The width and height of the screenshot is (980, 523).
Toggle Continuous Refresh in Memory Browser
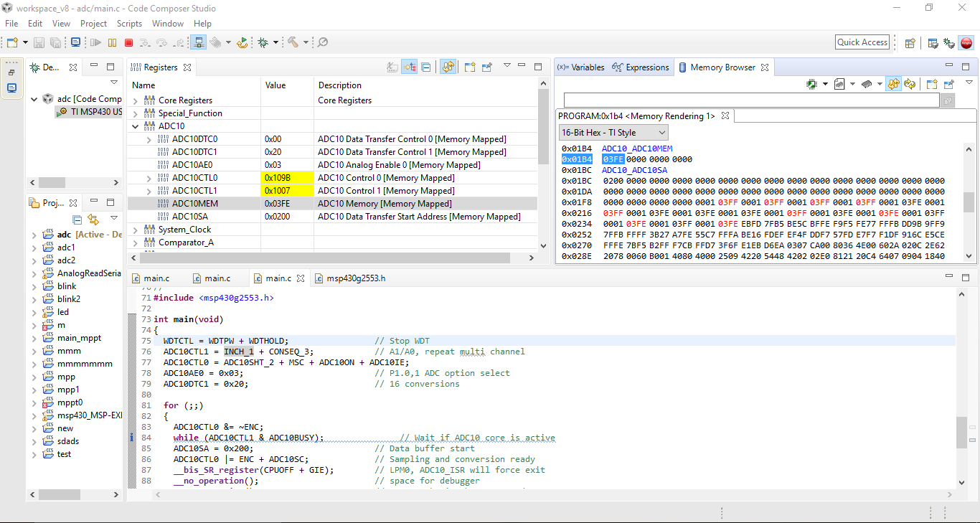coord(893,85)
